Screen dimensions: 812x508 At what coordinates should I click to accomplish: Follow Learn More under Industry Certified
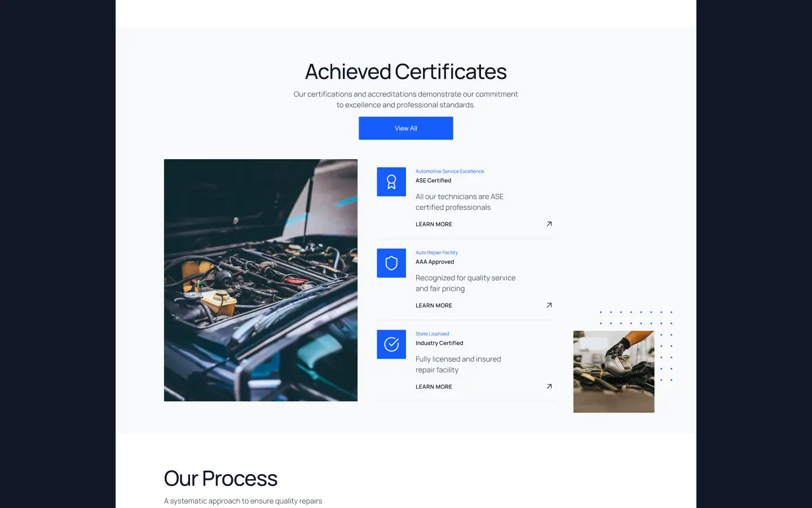pos(434,387)
